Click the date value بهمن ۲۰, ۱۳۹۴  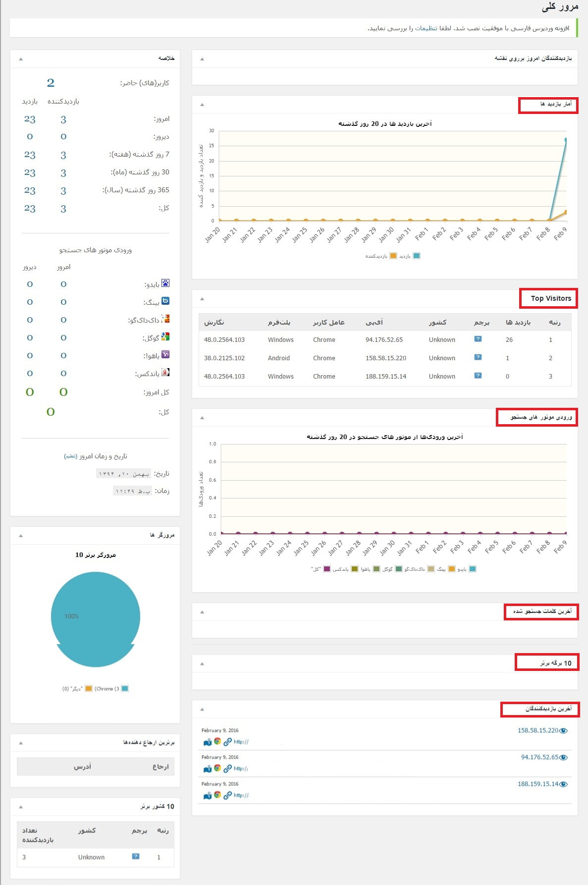point(123,474)
